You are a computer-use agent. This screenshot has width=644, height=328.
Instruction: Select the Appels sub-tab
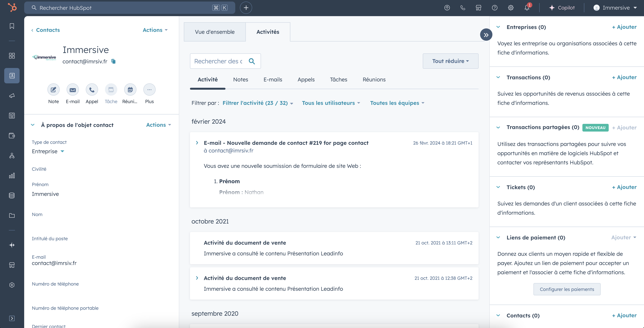coord(306,80)
